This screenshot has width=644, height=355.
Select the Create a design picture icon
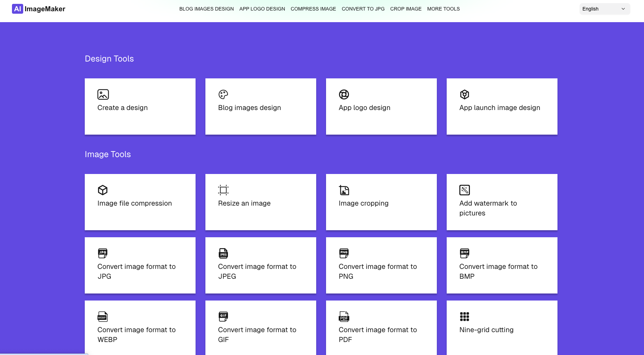pyautogui.click(x=102, y=94)
